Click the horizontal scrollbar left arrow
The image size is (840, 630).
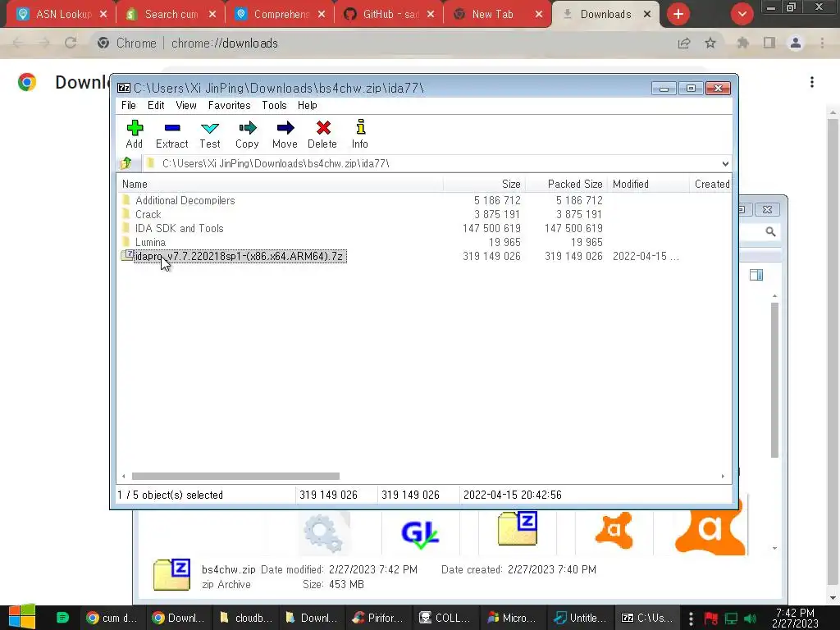[124, 476]
